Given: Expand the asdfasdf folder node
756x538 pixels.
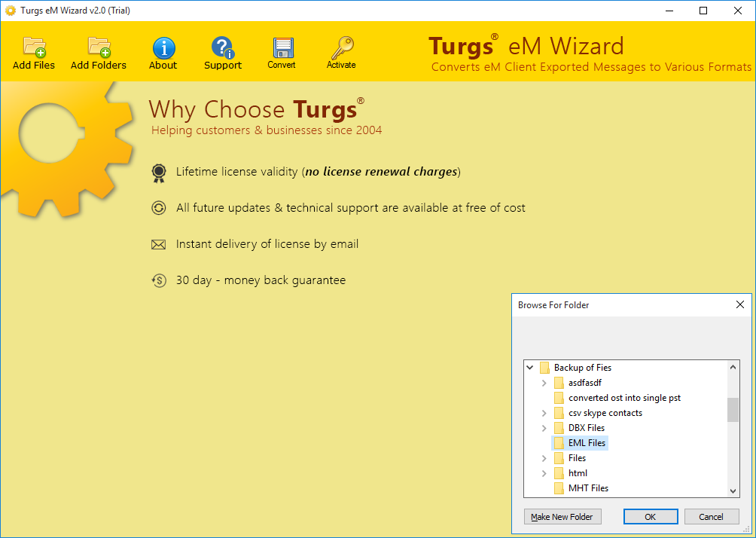Looking at the screenshot, I should point(544,383).
